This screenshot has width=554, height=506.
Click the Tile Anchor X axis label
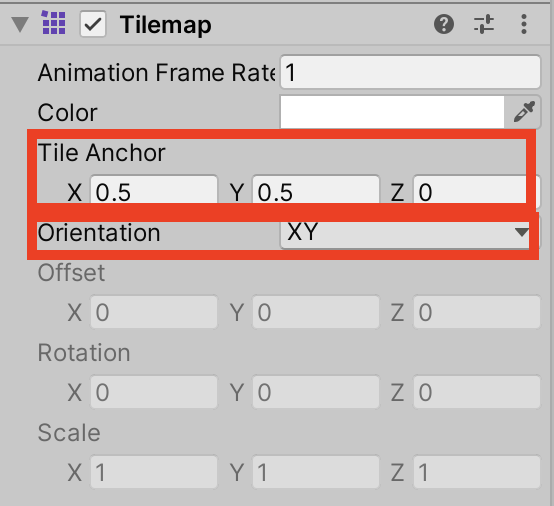click(75, 193)
